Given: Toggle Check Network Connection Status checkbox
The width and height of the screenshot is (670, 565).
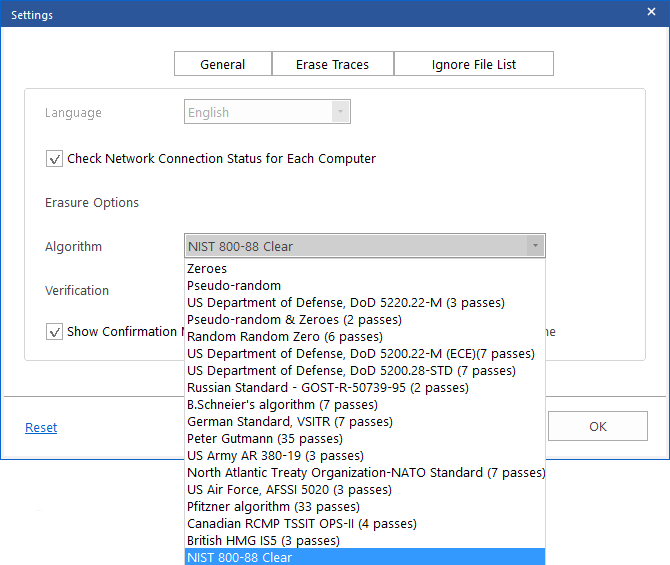Looking at the screenshot, I should (x=54, y=159).
